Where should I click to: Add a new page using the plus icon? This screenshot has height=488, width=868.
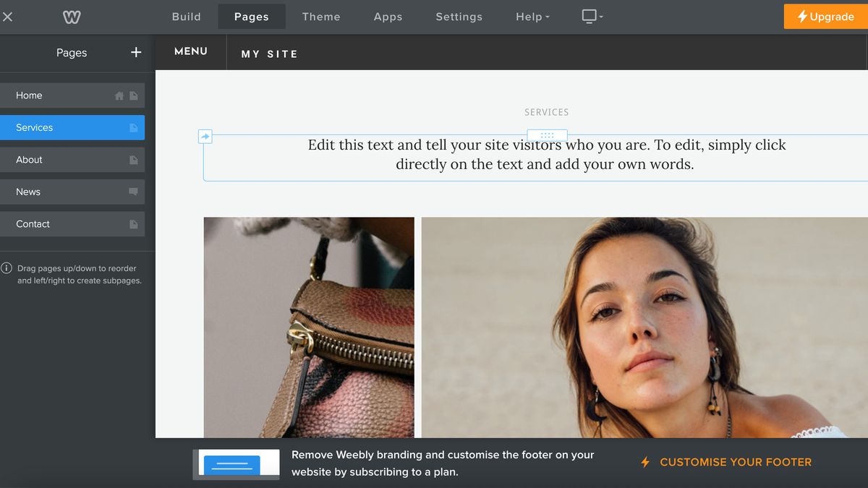135,52
